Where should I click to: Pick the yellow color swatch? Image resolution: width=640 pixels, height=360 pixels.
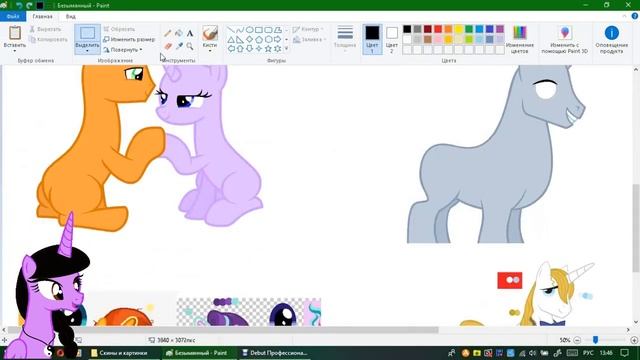[459, 29]
